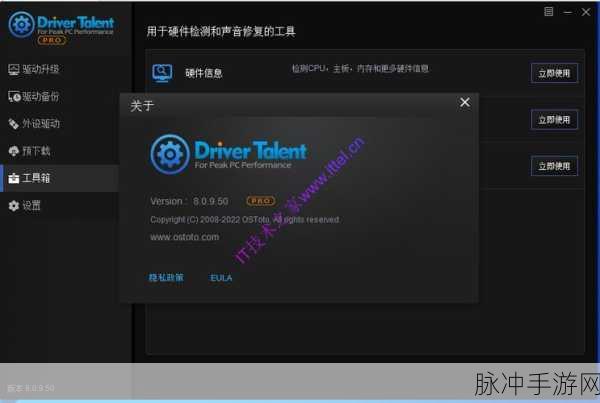
Task: Open the EULA link
Action: (221, 278)
